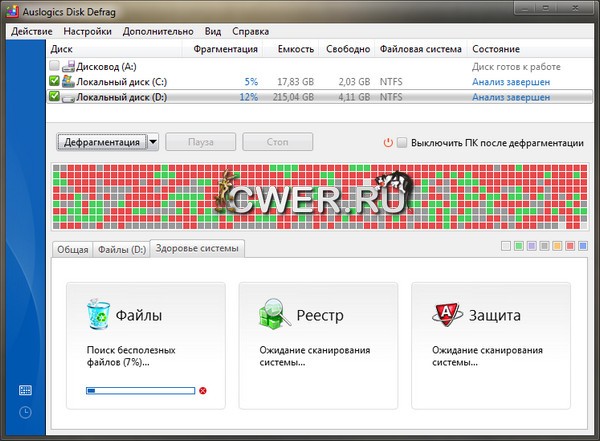Click the Дефрагментация button
Viewport: 600px width, 441px height.
[102, 142]
